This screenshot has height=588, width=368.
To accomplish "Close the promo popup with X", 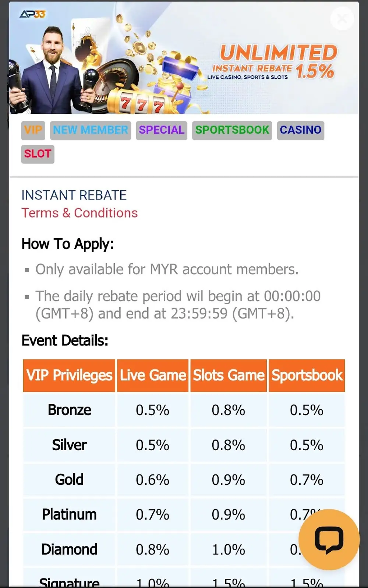I will [x=342, y=18].
